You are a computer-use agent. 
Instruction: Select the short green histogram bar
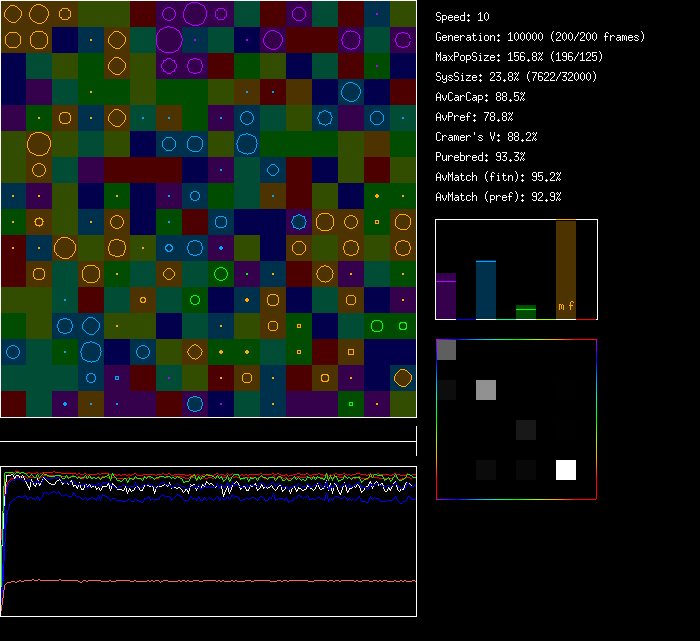[526, 312]
